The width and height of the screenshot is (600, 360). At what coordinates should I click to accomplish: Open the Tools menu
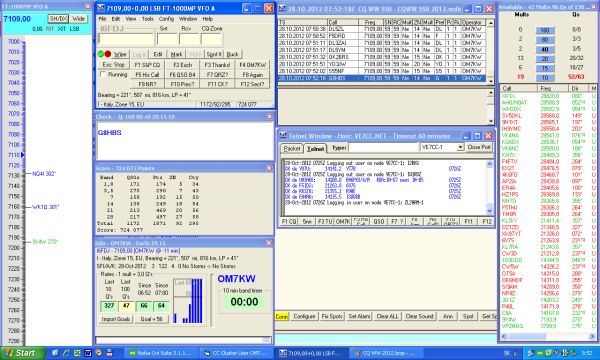(147, 19)
